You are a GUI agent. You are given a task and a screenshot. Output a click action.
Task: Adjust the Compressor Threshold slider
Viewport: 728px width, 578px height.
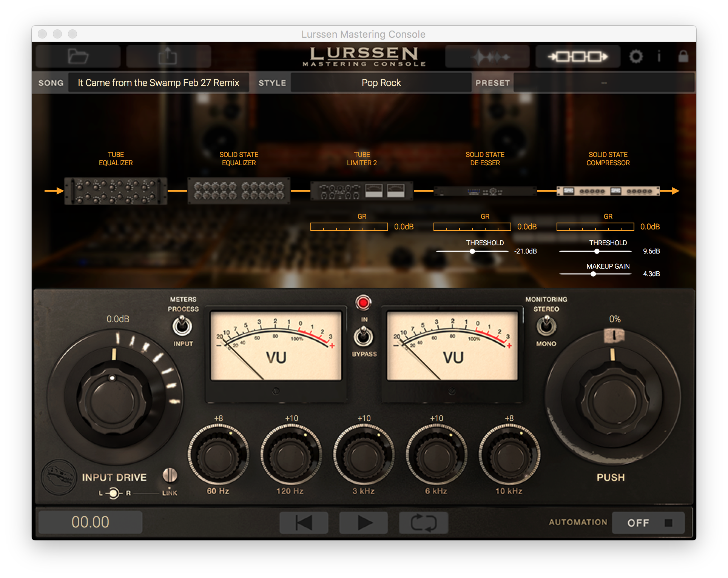coord(595,251)
